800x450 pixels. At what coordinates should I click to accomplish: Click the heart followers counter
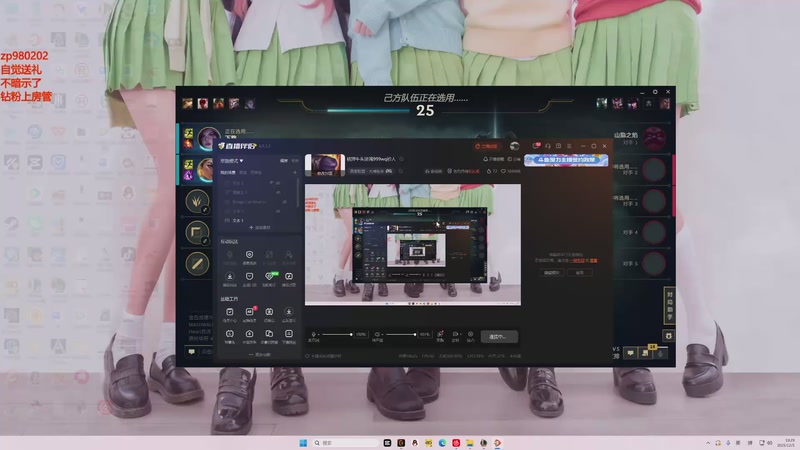pos(511,171)
